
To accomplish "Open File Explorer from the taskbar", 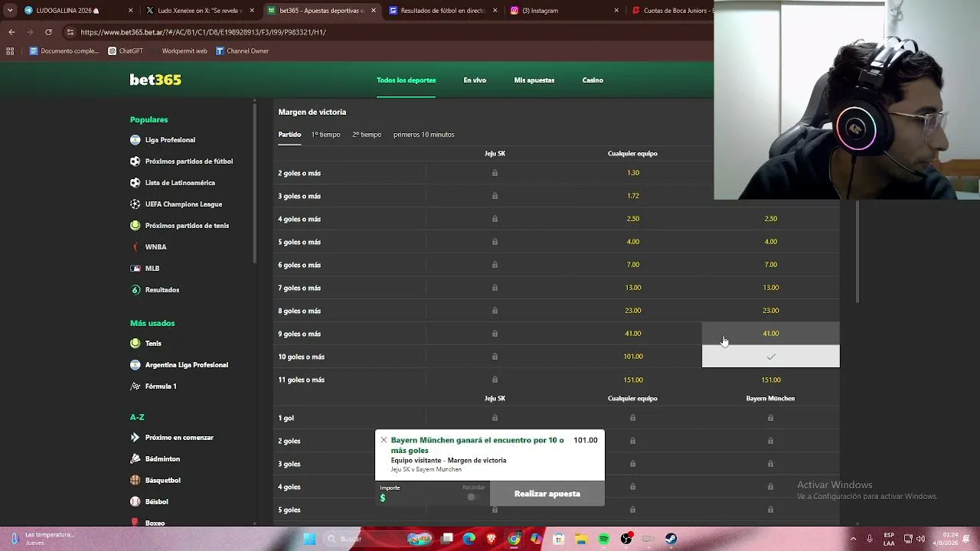I will coord(581,539).
